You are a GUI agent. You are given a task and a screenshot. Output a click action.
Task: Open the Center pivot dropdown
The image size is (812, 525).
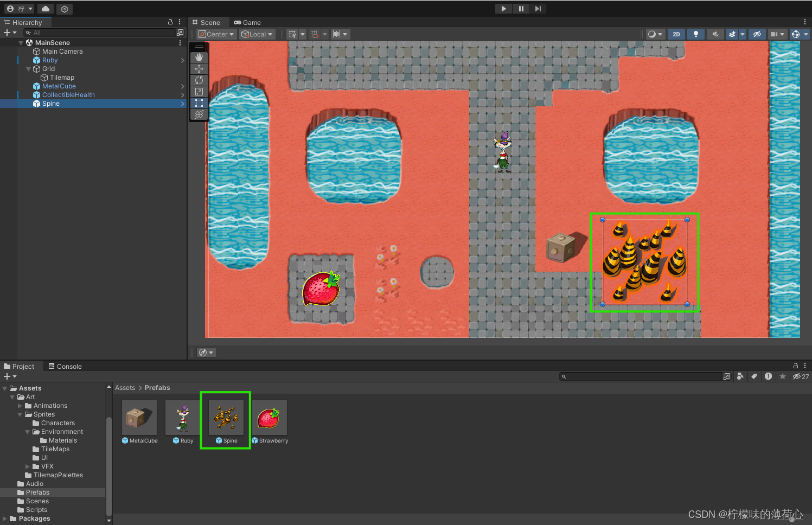215,34
